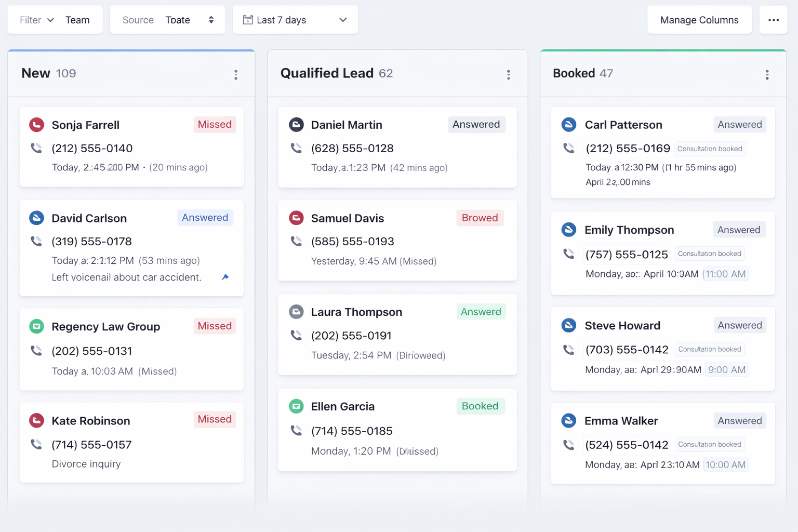The image size is (798, 532).
Task: Click the ellipsis button beside Manage Columns
Action: pos(774,19)
